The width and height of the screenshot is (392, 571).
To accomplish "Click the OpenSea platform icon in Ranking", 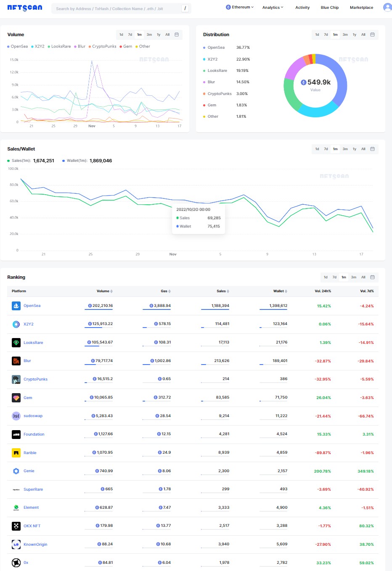I will pos(16,306).
